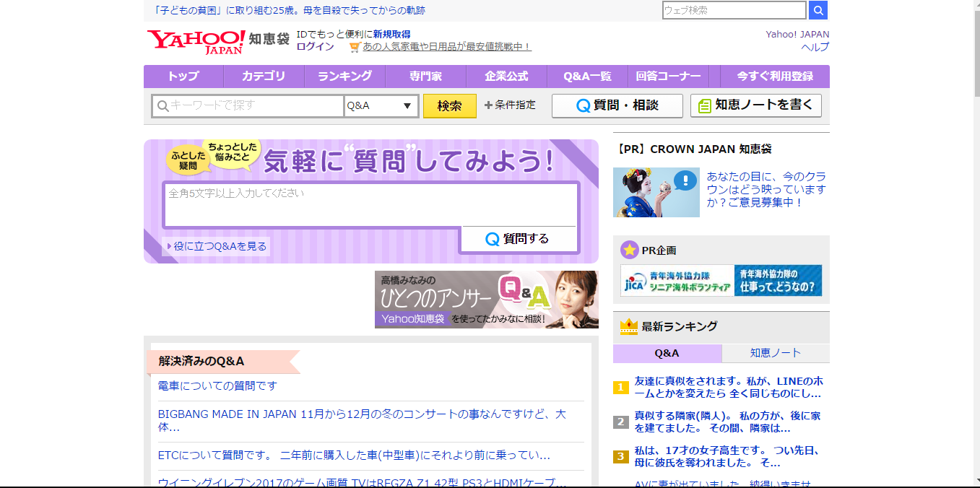Open the BIGBANG MADE IN JAPAN question
Viewport: 980px width, 488px height.
[x=362, y=420]
